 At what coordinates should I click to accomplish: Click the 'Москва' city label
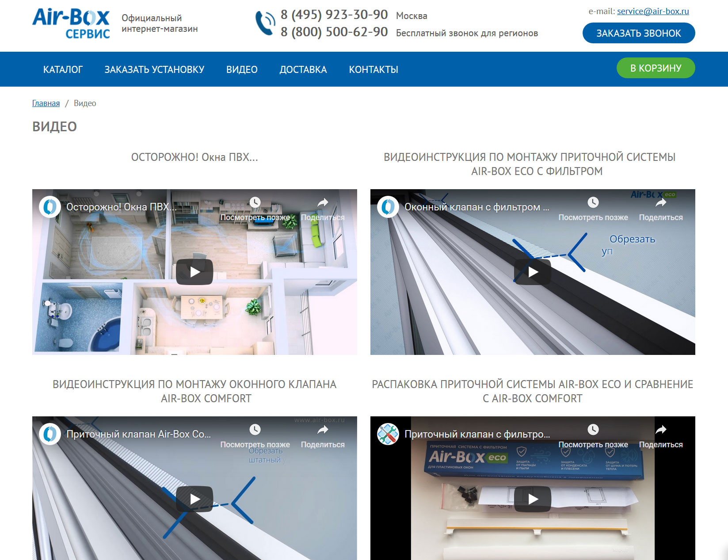pyautogui.click(x=412, y=16)
